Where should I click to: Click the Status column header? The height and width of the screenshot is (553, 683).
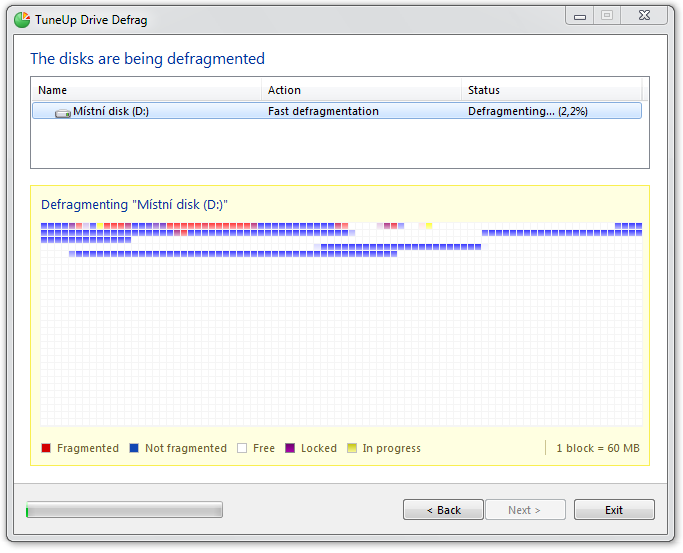pyautogui.click(x=551, y=90)
